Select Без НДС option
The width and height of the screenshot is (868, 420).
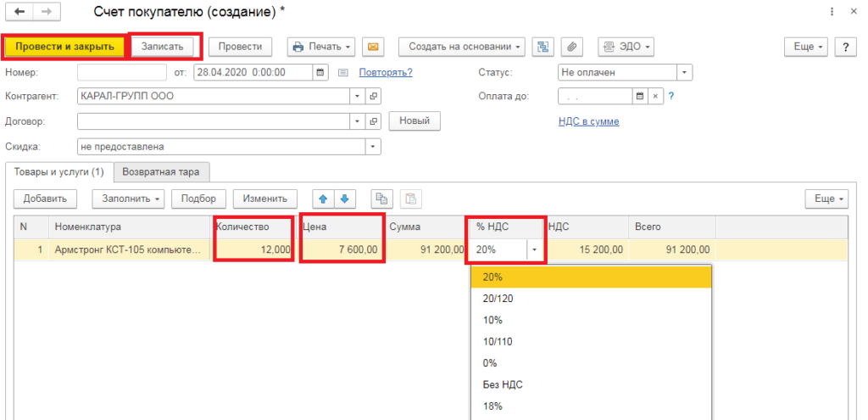click(591, 385)
